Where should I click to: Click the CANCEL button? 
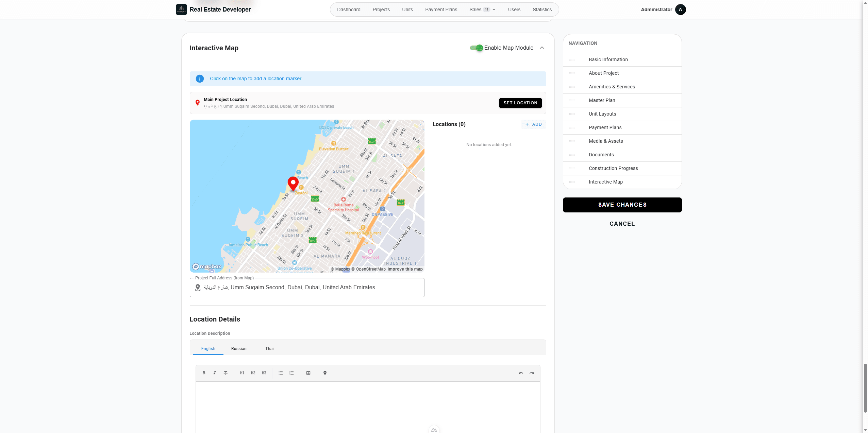click(622, 224)
